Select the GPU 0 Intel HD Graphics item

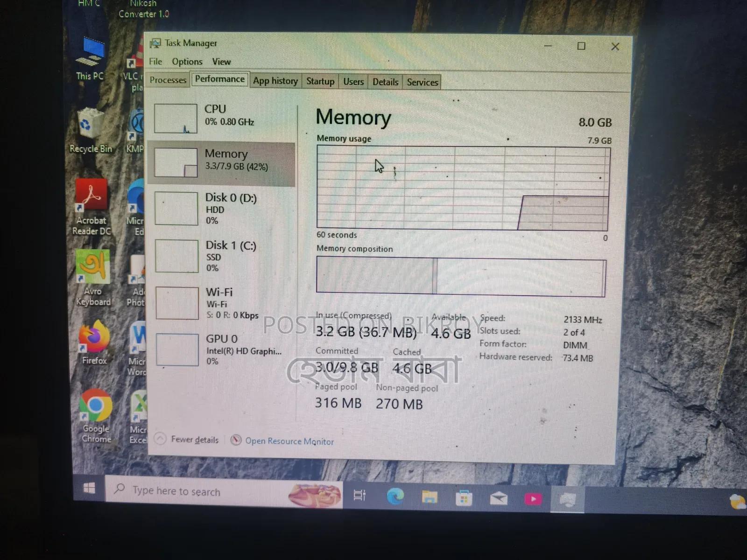click(223, 350)
